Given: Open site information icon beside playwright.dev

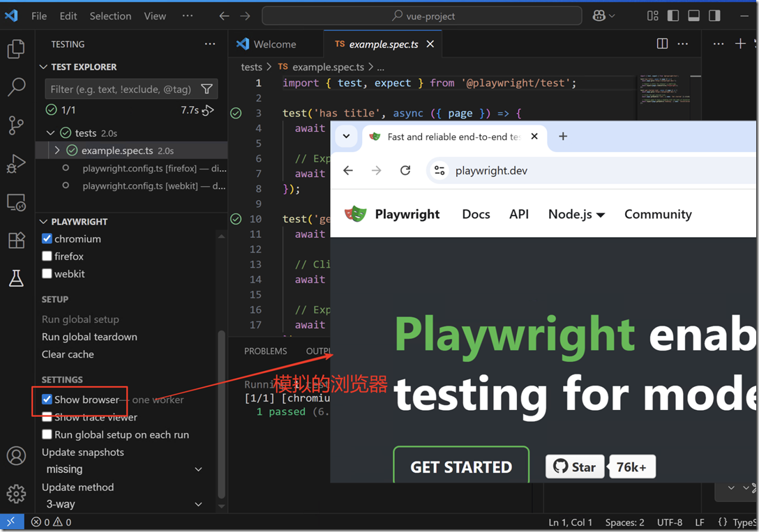Looking at the screenshot, I should pyautogui.click(x=439, y=170).
